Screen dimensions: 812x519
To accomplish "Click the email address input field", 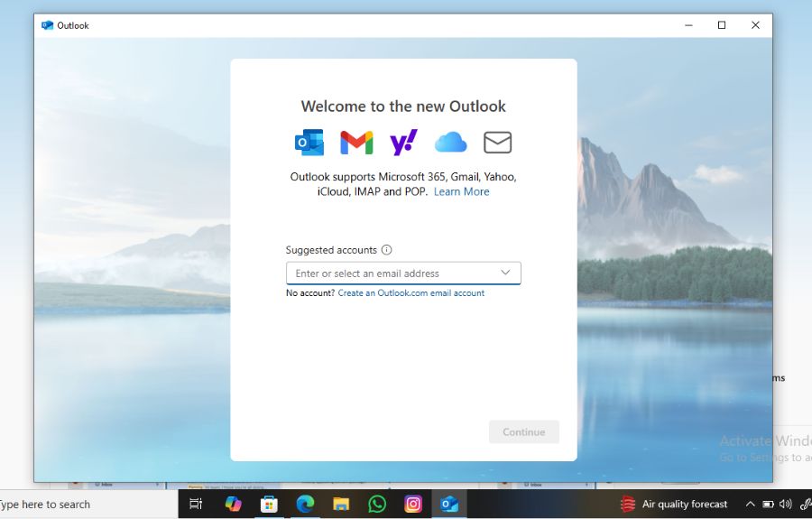I will pyautogui.click(x=403, y=273).
